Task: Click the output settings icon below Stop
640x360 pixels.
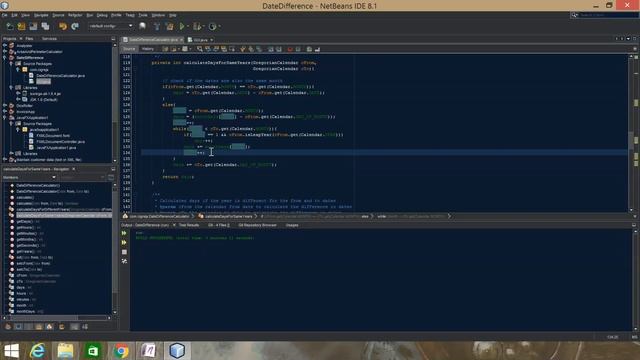Action: 124,261
